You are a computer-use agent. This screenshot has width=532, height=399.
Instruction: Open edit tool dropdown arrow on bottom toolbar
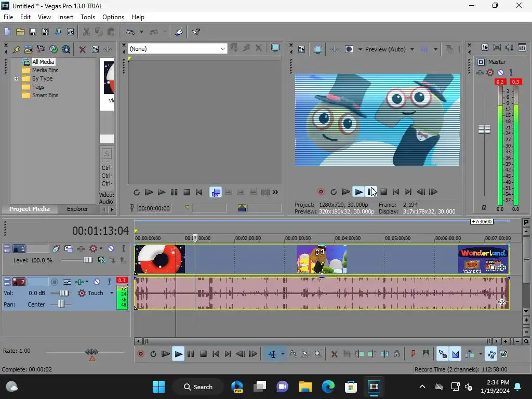click(x=283, y=354)
